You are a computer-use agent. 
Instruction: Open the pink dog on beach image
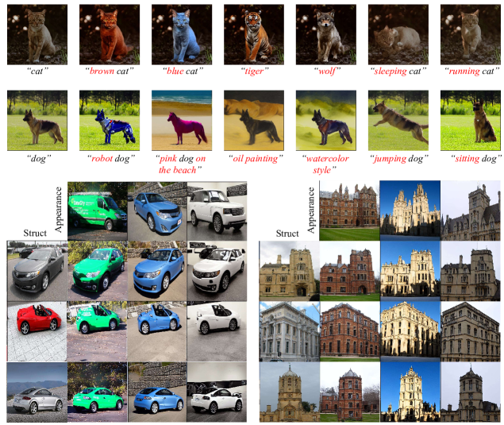[x=182, y=120]
